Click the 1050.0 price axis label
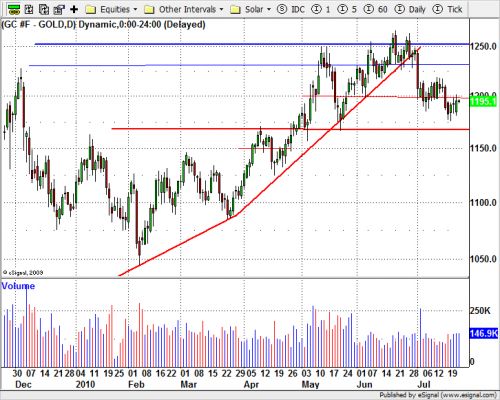500x400 pixels. coord(483,259)
